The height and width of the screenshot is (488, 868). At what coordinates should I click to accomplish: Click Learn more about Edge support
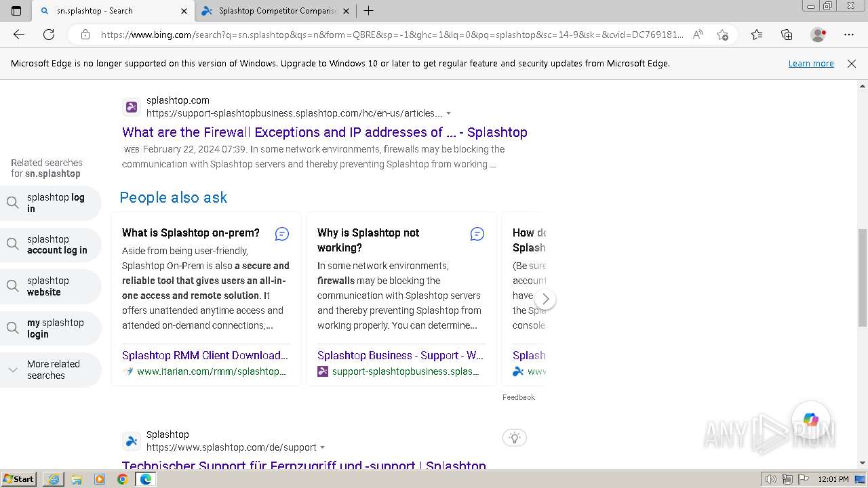tap(811, 63)
